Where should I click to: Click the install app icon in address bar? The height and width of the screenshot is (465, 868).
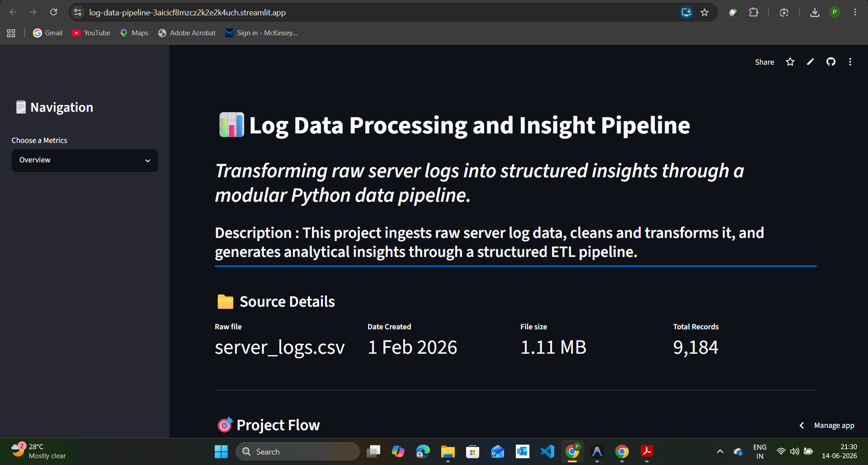(686, 12)
